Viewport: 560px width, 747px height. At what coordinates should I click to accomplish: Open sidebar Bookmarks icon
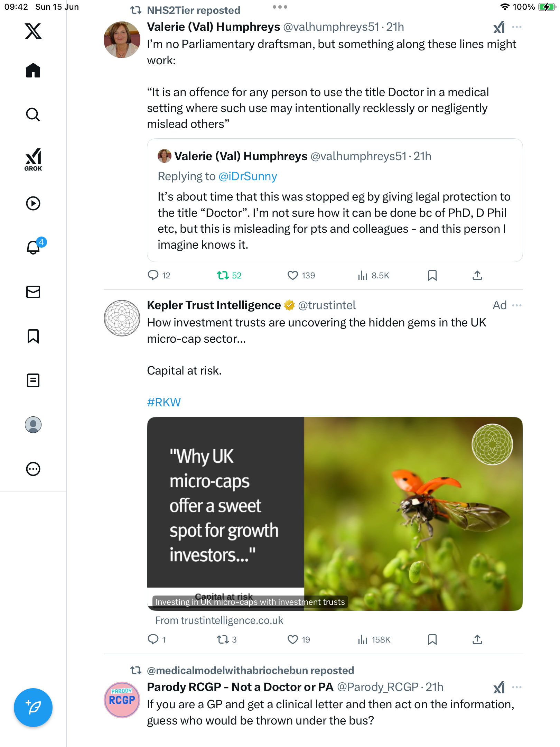(33, 336)
